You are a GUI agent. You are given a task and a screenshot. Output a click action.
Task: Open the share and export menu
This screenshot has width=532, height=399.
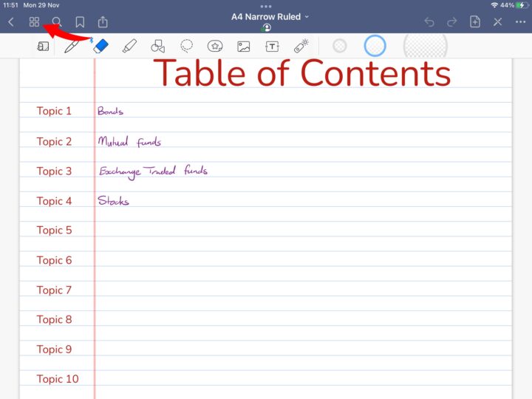pyautogui.click(x=103, y=22)
